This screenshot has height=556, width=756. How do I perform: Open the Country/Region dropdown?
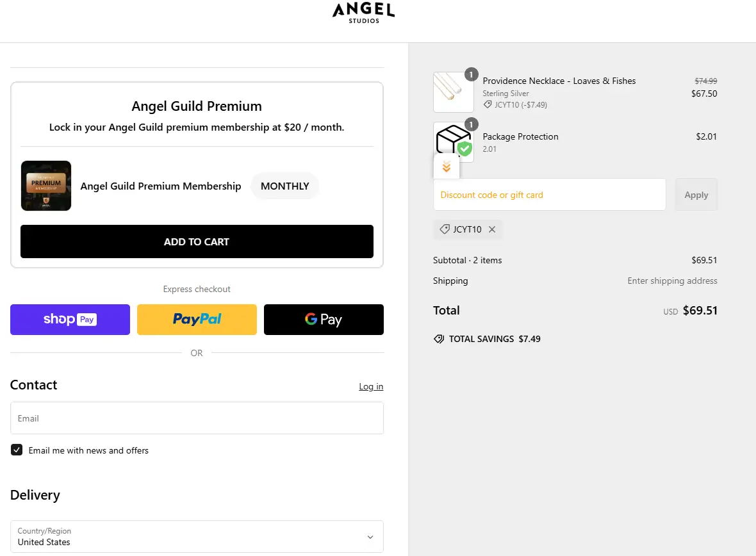click(197, 537)
